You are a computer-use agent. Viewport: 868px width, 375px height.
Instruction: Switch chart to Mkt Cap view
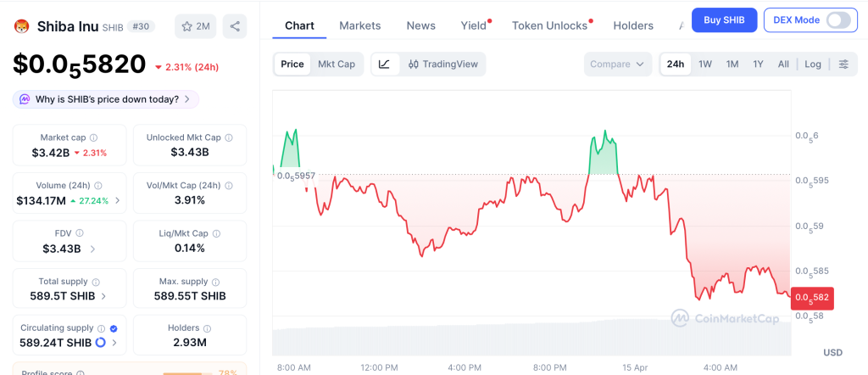pos(337,64)
